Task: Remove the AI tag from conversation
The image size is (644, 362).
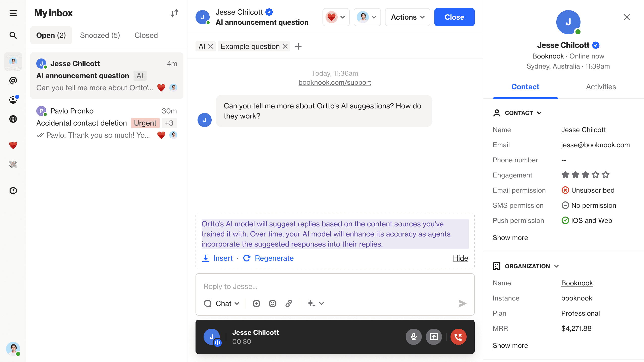Action: (211, 46)
